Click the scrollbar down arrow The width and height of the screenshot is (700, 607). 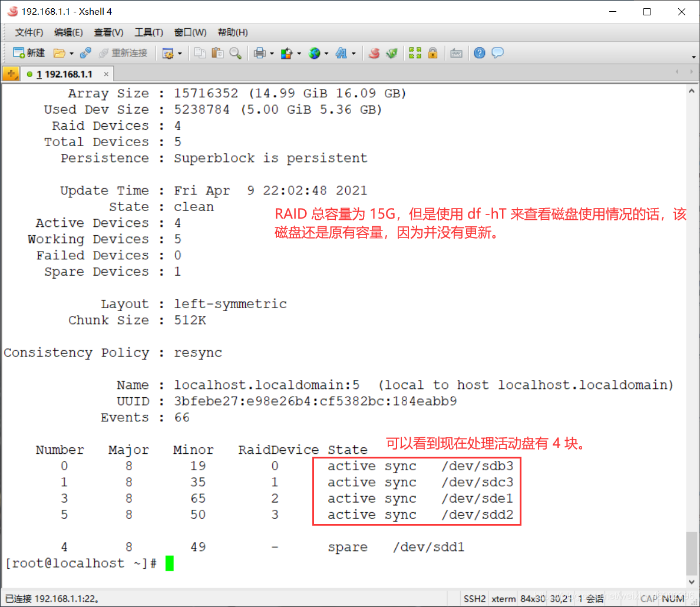click(x=692, y=582)
